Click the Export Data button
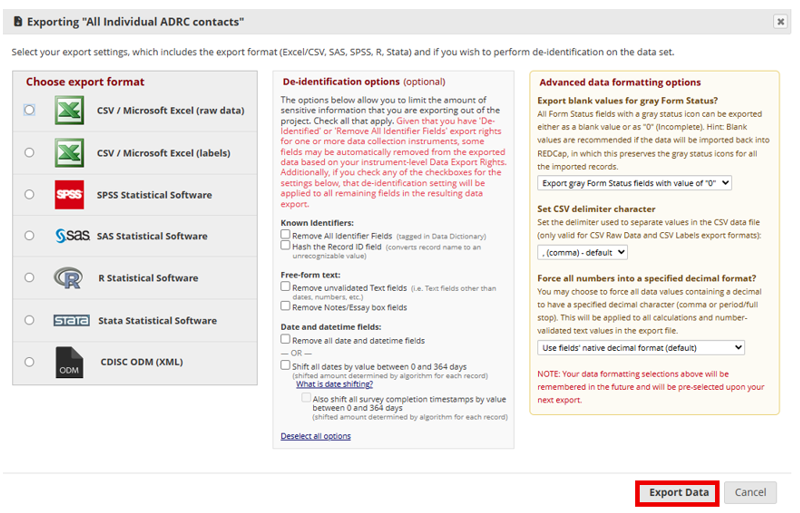The image size is (800, 513). click(678, 493)
